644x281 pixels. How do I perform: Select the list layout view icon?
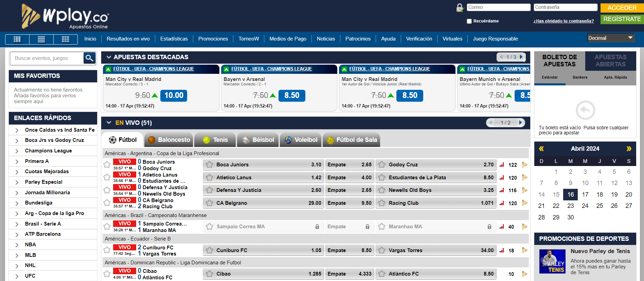tap(41, 39)
